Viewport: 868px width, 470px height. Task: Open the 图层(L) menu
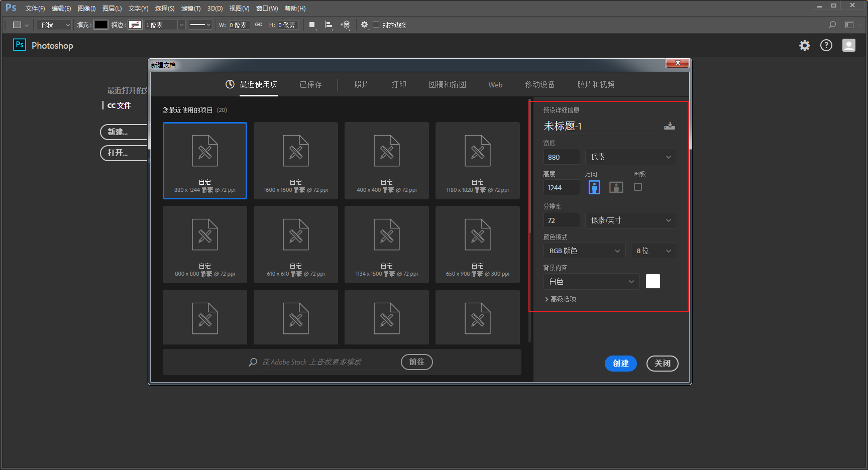click(x=112, y=9)
